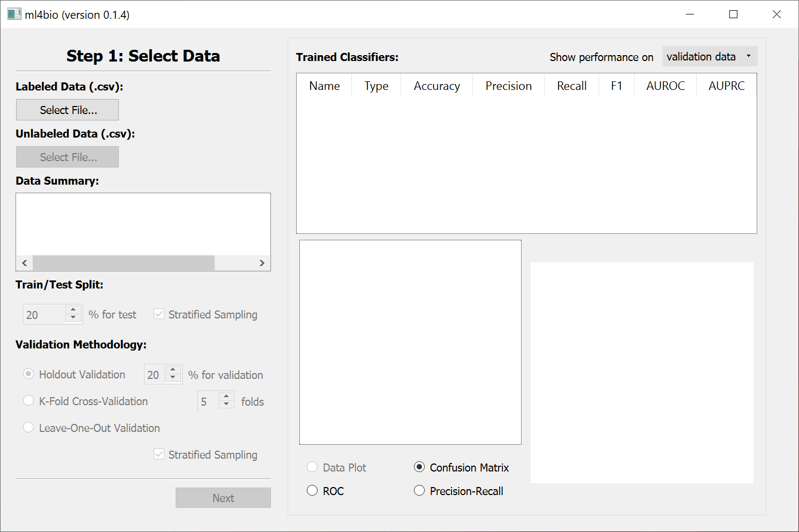Select the Confusion Matrix radio button
The image size is (799, 532).
click(x=419, y=467)
